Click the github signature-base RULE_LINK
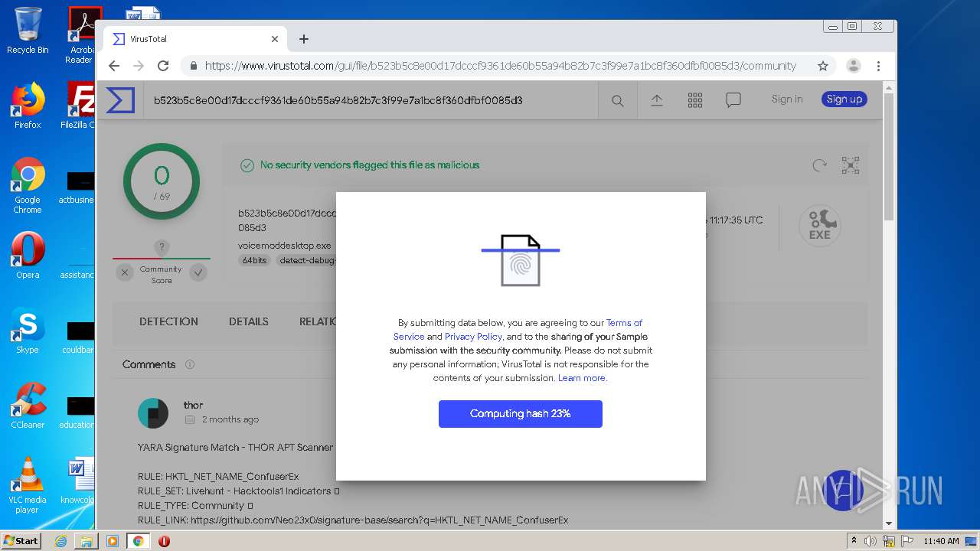The height and width of the screenshot is (551, 980). pyautogui.click(x=379, y=520)
